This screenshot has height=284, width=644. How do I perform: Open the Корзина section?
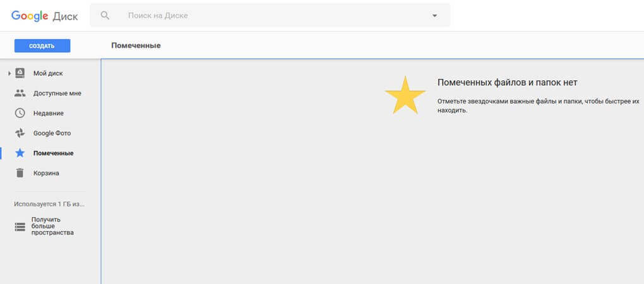46,173
